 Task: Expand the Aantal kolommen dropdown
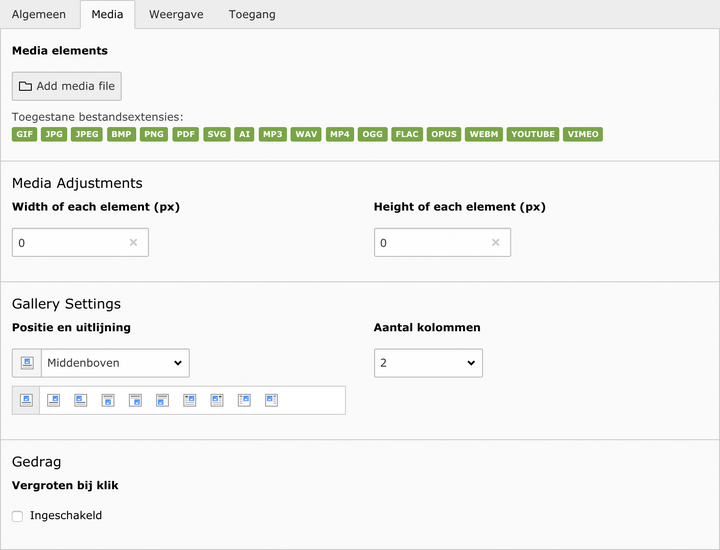[428, 363]
